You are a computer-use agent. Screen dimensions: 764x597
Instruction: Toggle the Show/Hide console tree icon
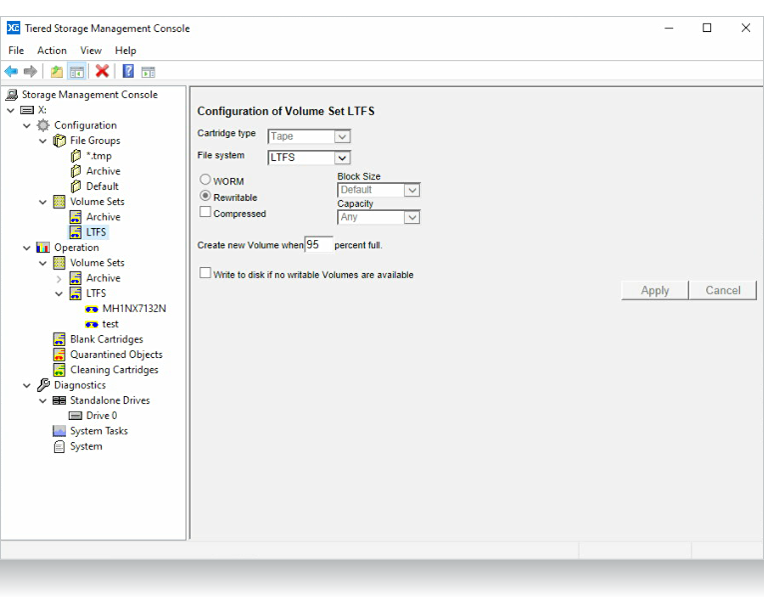[76, 72]
